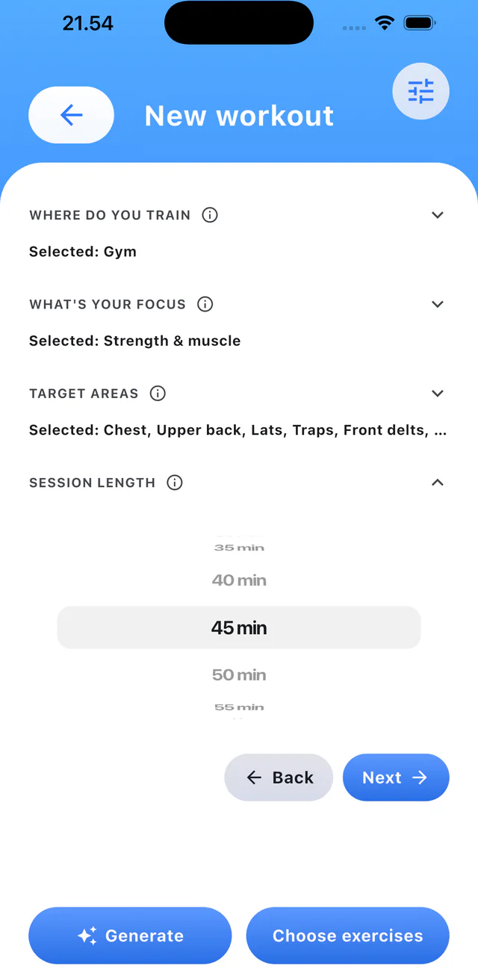This screenshot has width=478, height=980.
Task: Show info for Target Areas
Action: coord(158,394)
